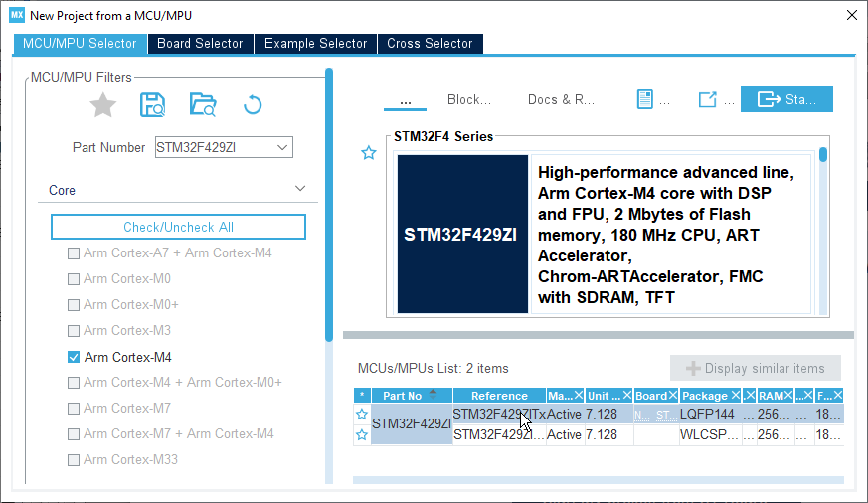Click the STM32F429ZI dark blue thumbnail
This screenshot has width=868, height=503.
[x=462, y=234]
